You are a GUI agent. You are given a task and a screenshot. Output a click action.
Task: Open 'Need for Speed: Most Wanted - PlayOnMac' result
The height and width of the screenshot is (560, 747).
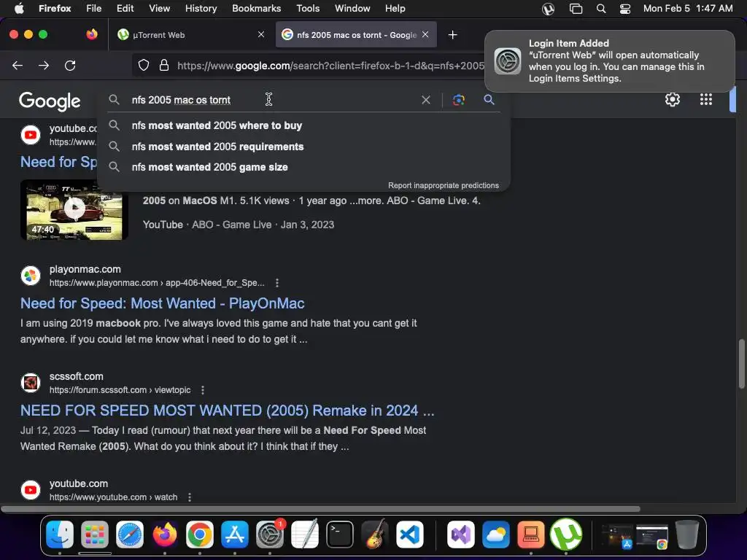(x=163, y=303)
